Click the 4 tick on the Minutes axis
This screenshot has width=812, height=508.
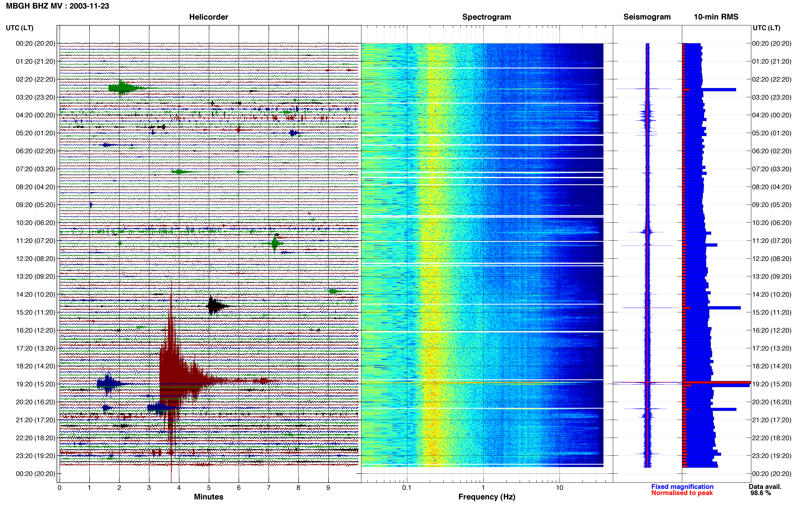point(179,488)
